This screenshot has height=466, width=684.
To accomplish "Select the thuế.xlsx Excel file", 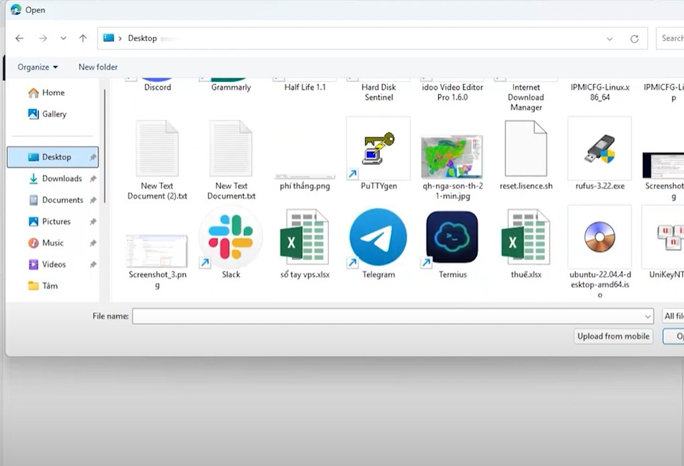I will click(525, 238).
